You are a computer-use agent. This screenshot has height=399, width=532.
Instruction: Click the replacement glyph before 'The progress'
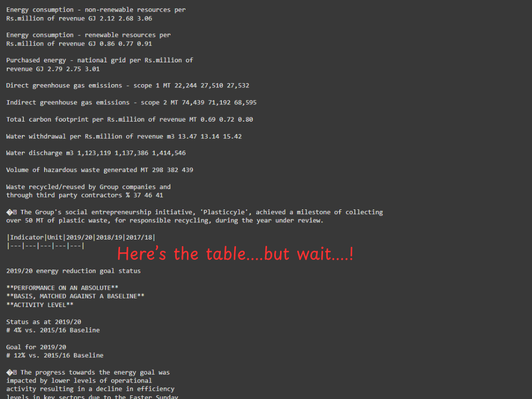11,373
